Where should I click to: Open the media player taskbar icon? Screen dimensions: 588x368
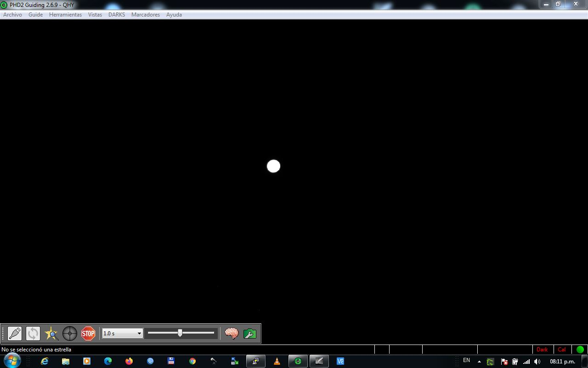(87, 361)
